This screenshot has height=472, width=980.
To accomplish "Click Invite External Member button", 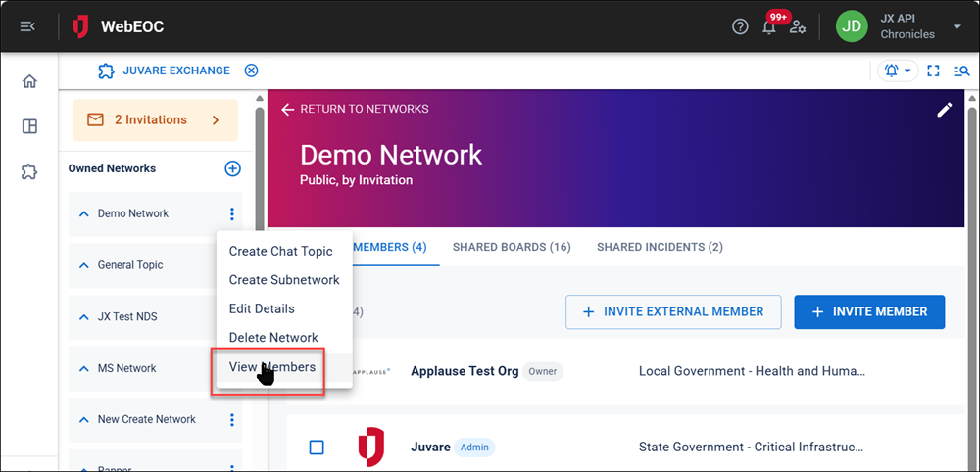I will tap(674, 312).
